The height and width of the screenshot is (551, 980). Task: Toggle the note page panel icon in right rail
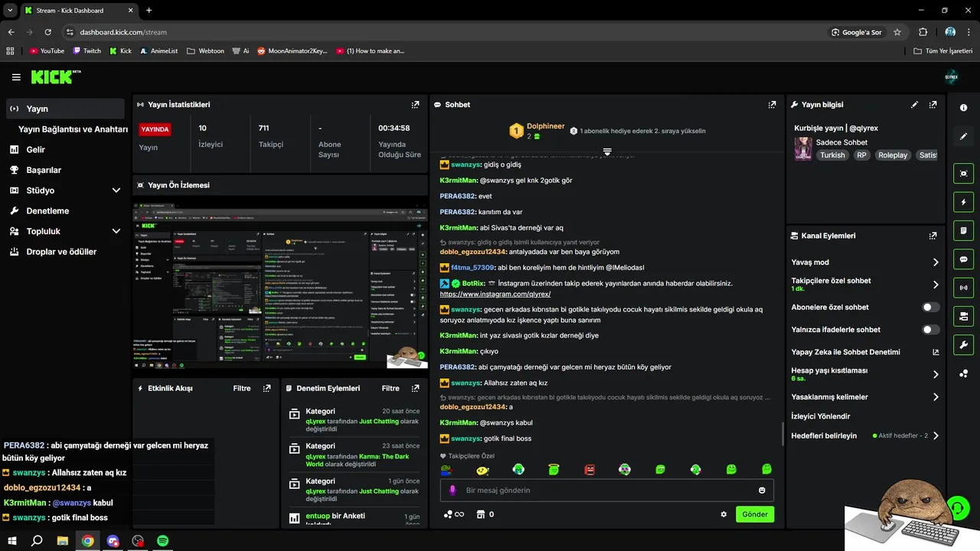[963, 230]
